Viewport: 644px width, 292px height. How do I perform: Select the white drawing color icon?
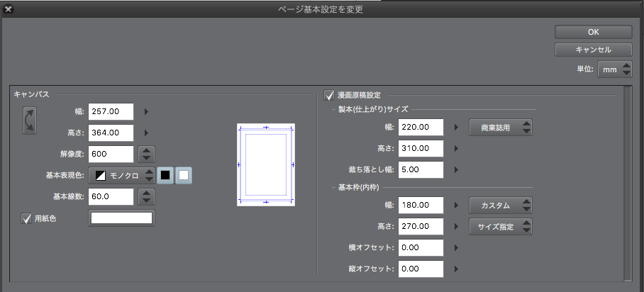pyautogui.click(x=184, y=175)
